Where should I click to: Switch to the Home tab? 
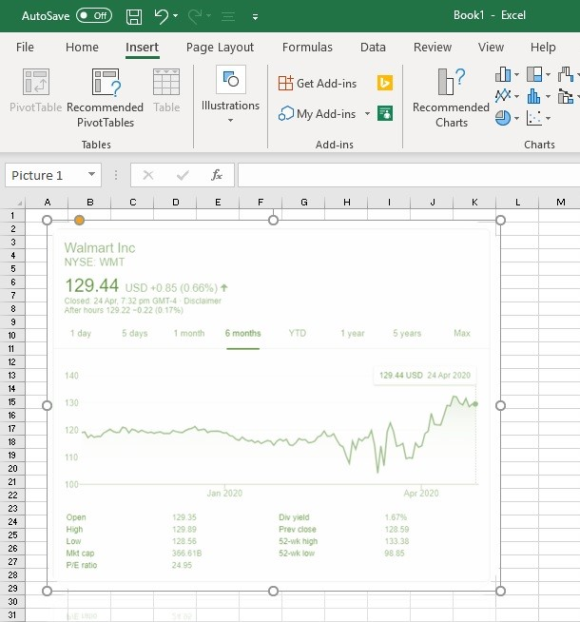[82, 47]
